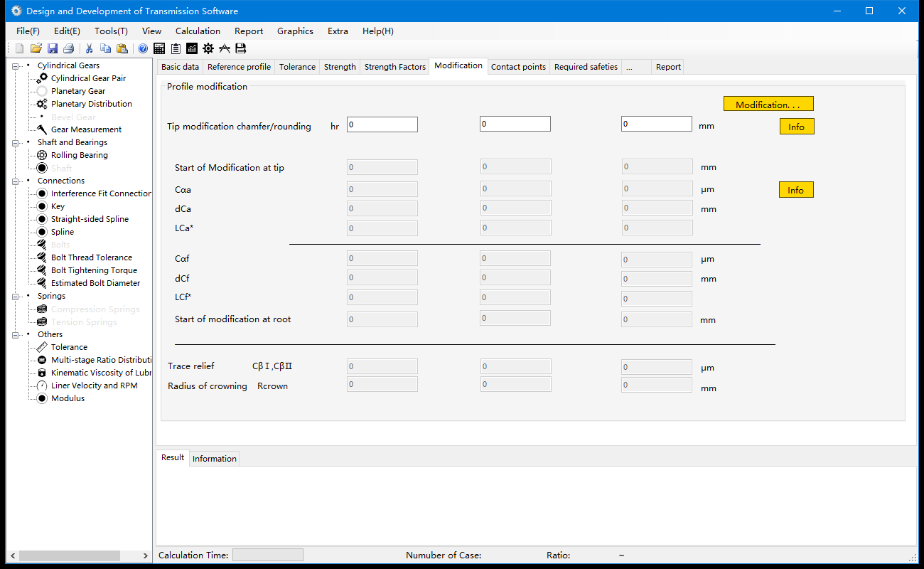The image size is (924, 569).
Task: Click the Multi-stage Ratio Distribution icon
Action: (x=42, y=360)
